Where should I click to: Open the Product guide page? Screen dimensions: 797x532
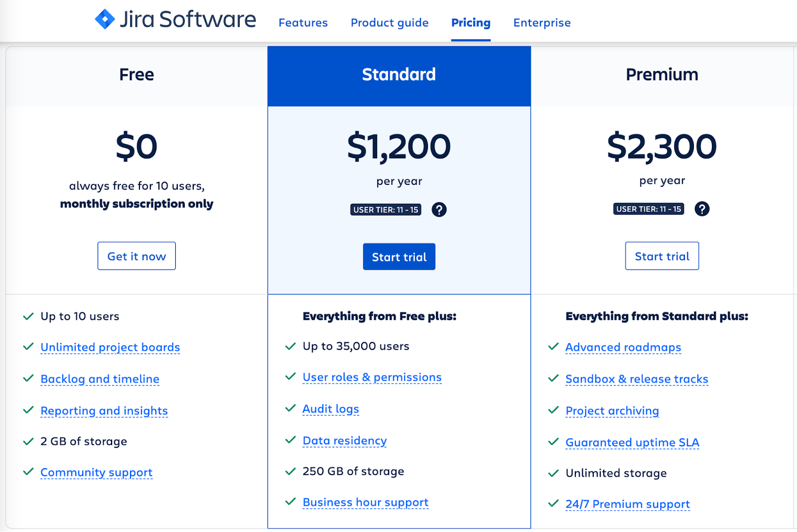pyautogui.click(x=390, y=22)
